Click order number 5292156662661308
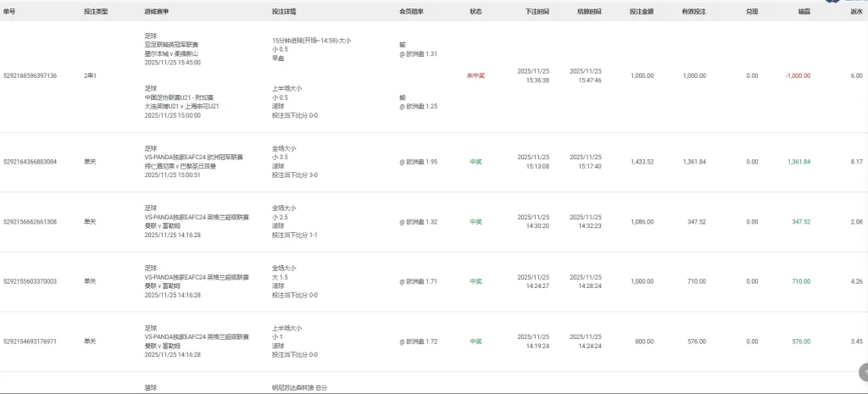The image size is (868, 394). (x=31, y=222)
